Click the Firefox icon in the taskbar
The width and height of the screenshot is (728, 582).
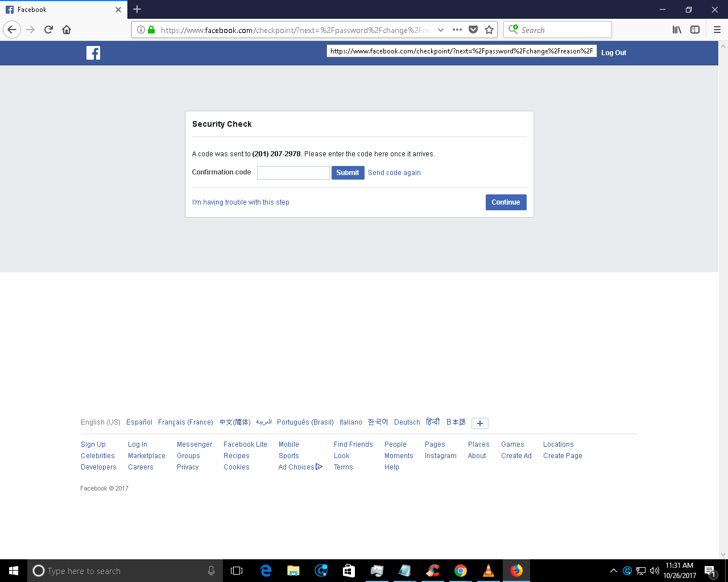tap(516, 571)
